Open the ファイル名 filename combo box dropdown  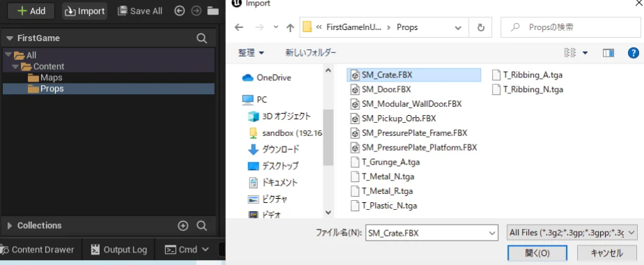point(492,233)
